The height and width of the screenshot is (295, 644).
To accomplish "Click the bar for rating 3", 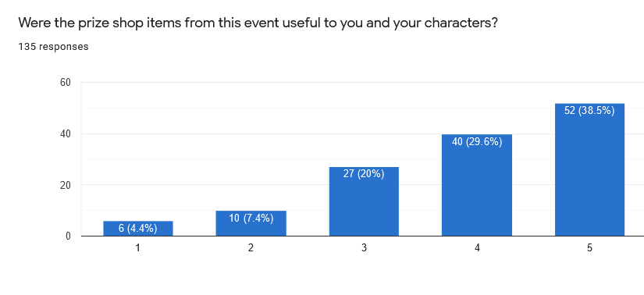I will click(364, 201).
